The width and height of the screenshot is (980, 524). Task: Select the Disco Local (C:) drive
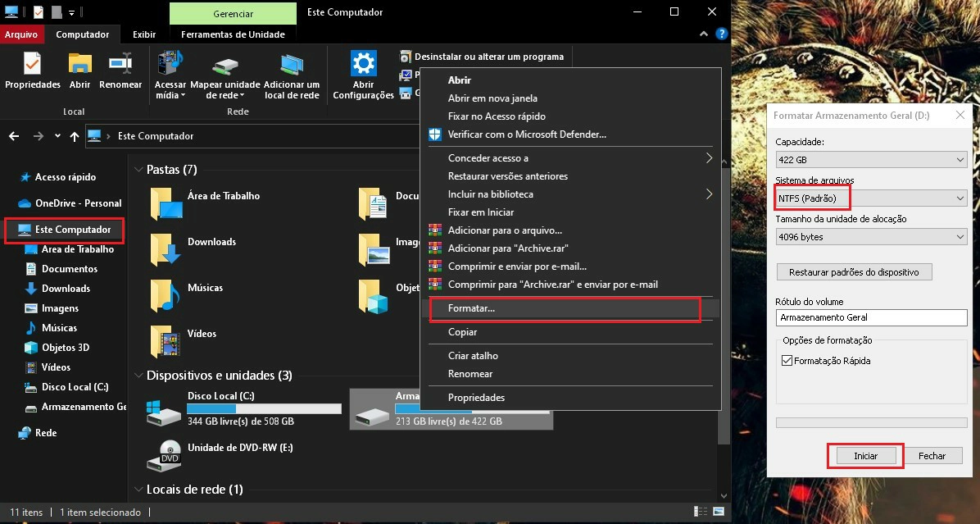(x=243, y=409)
